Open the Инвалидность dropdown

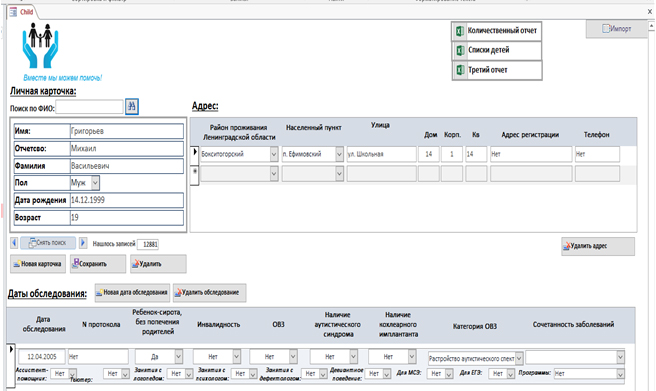[x=236, y=357]
